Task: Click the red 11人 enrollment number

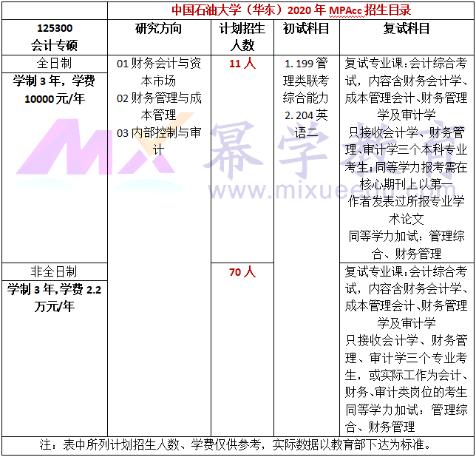Action: (x=242, y=64)
